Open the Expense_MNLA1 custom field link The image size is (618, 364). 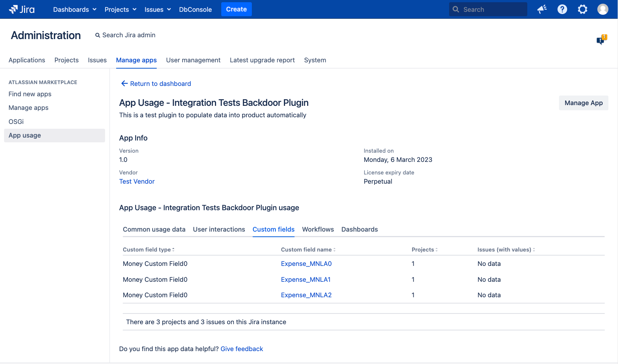(x=306, y=280)
